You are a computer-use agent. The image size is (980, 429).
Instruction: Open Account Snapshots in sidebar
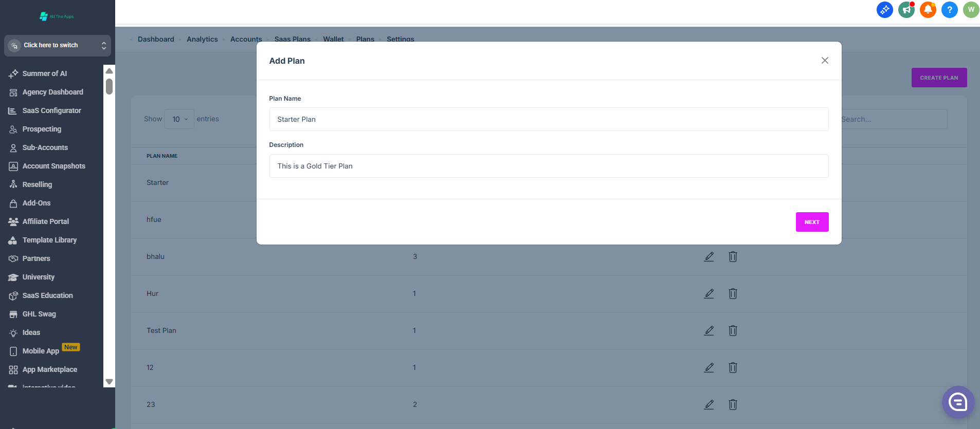[53, 166]
